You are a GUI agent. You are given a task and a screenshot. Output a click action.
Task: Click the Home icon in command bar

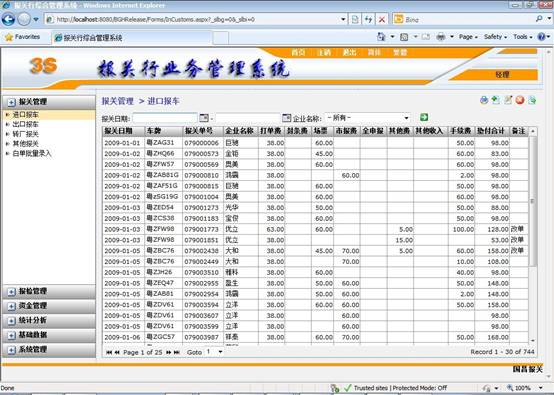coord(381,36)
